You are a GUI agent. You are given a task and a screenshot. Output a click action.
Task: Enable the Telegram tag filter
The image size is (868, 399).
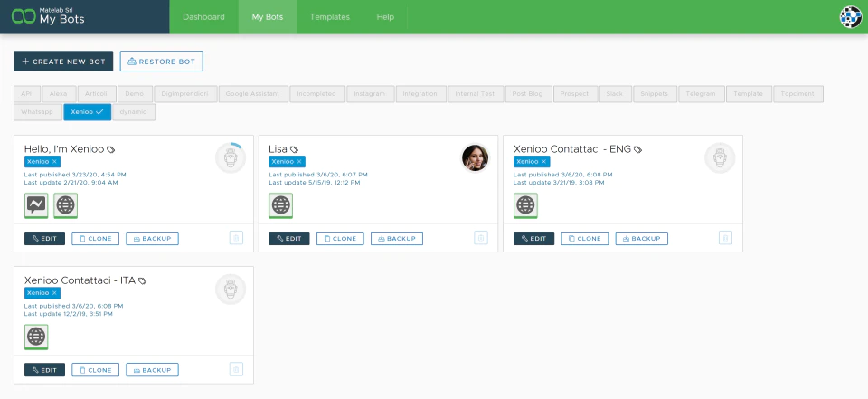click(701, 94)
